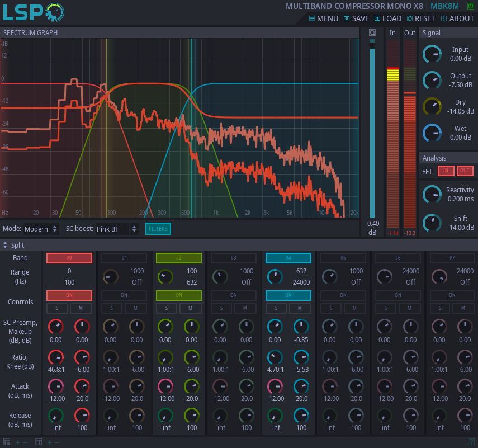Toggle band #2 enable button
The width and height of the screenshot is (478, 448).
(x=179, y=258)
